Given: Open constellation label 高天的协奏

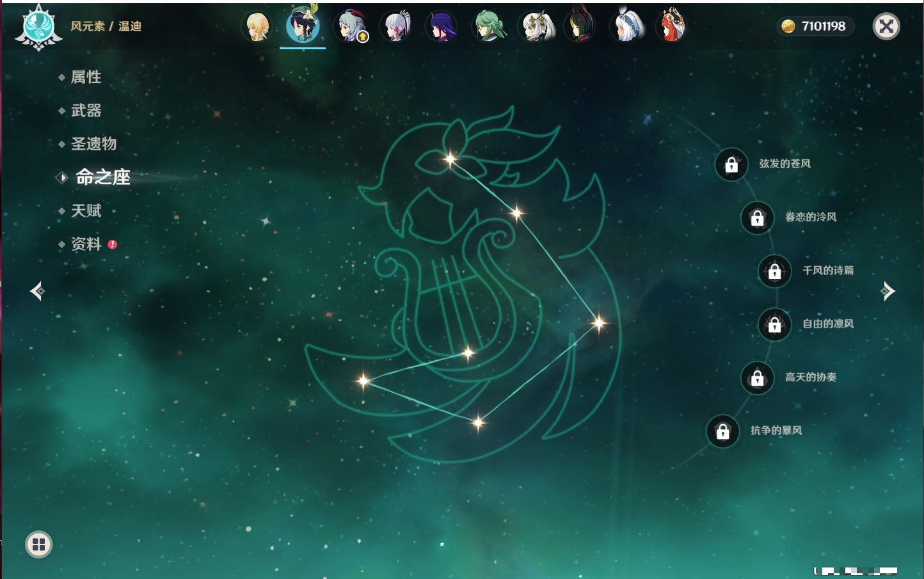Looking at the screenshot, I should (x=811, y=377).
